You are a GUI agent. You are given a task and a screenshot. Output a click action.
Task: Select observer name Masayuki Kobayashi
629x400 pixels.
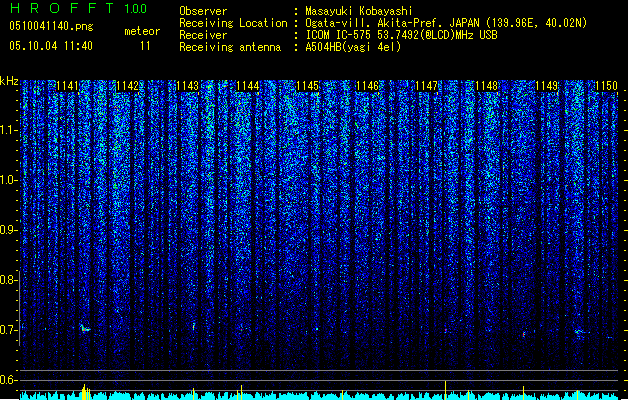[359, 11]
